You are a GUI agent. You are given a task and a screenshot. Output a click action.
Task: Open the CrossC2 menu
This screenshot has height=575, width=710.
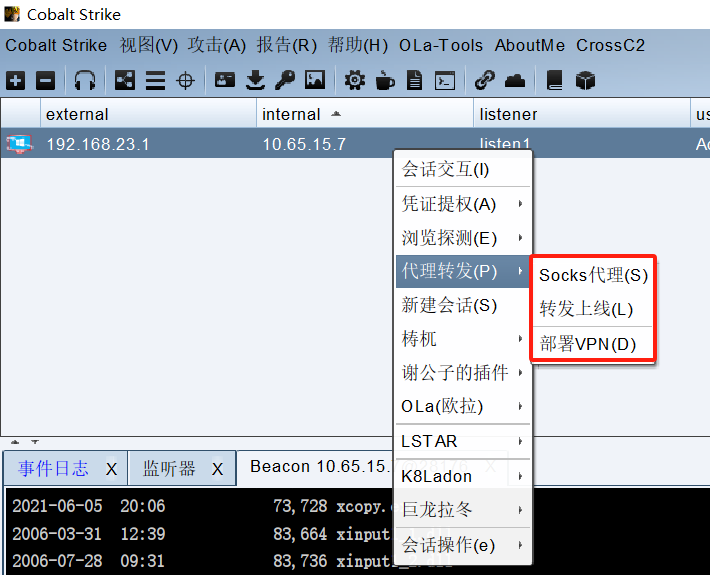coord(610,45)
